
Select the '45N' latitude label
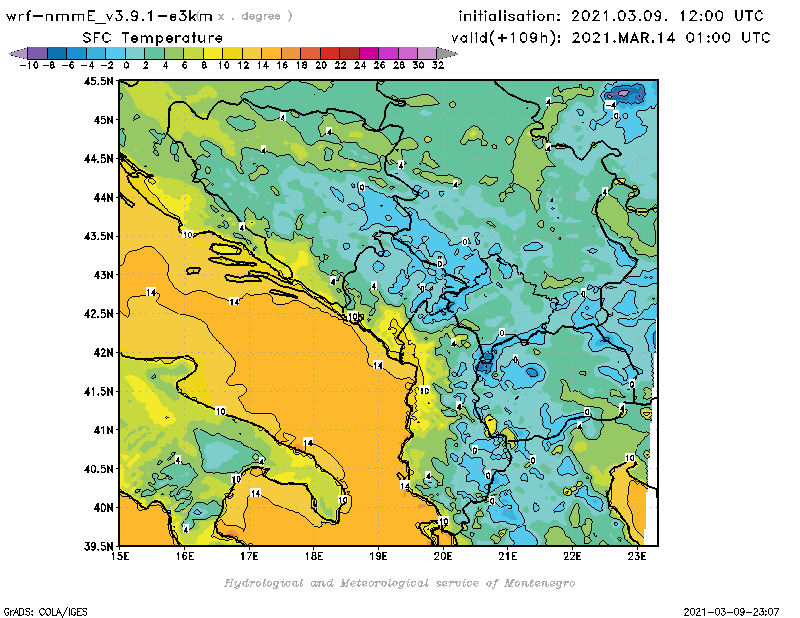(x=103, y=120)
